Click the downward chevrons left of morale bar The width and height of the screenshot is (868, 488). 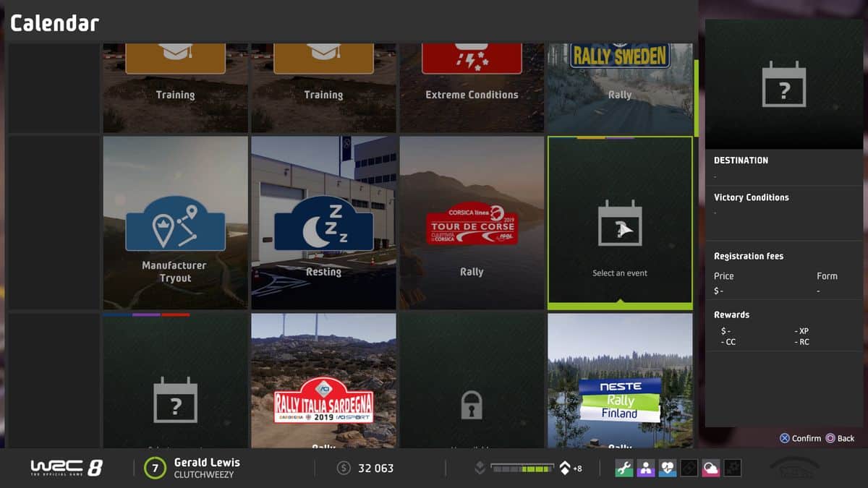pos(479,468)
